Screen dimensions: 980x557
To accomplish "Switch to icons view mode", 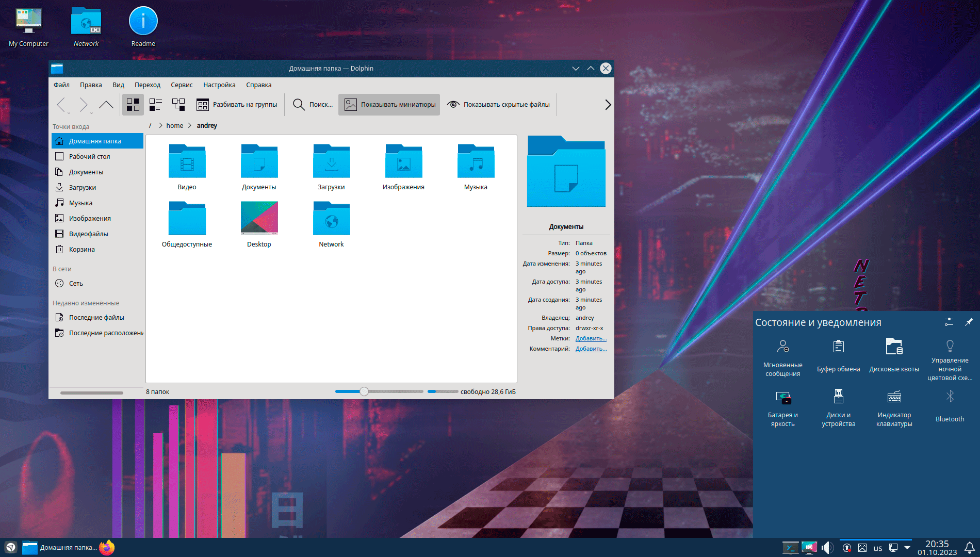I will point(133,105).
